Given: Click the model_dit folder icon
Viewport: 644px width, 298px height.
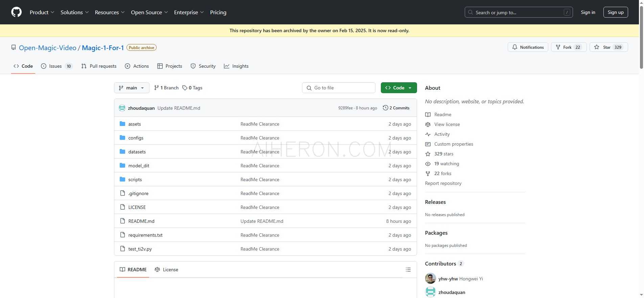Looking at the screenshot, I should [x=122, y=166].
